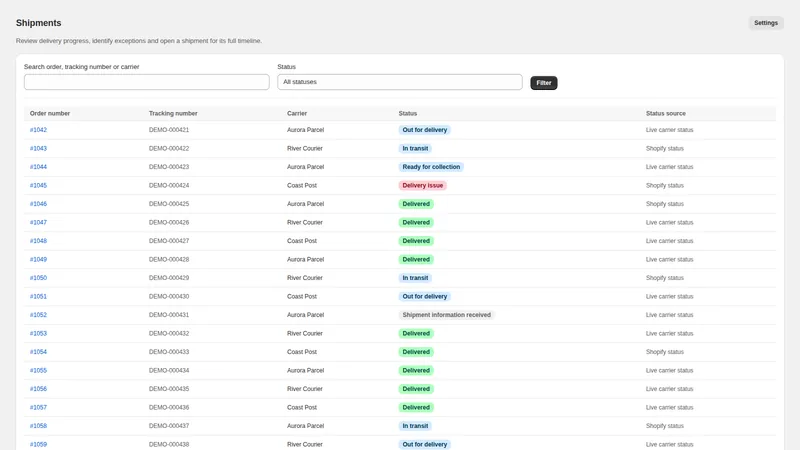Image resolution: width=800 pixels, height=450 pixels.
Task: Click the Ready for collection badge
Action: [431, 167]
